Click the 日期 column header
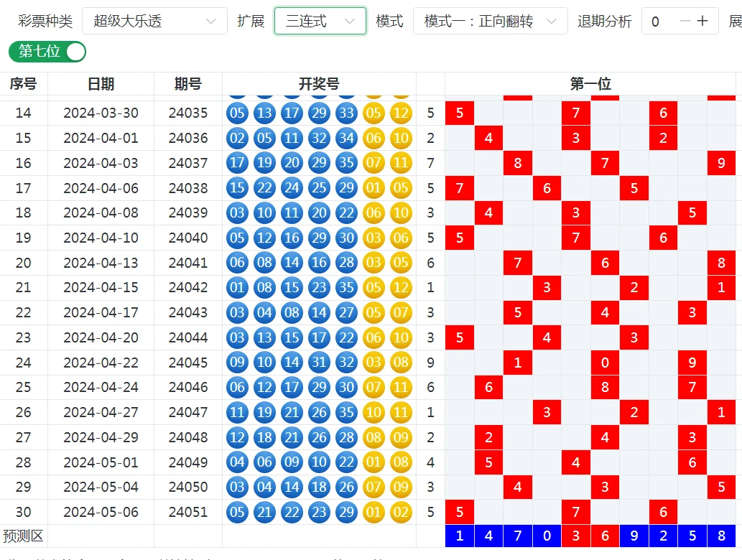The height and width of the screenshot is (560, 742). point(101,84)
